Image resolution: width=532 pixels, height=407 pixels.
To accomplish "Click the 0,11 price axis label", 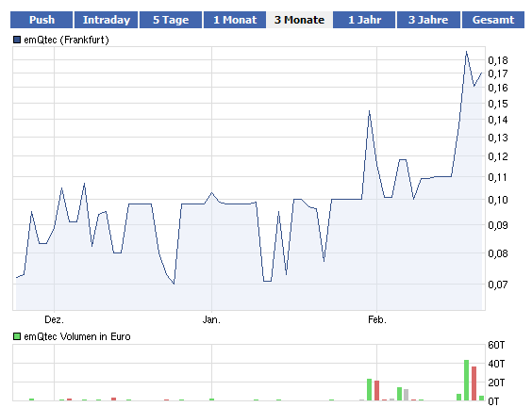I will click(498, 177).
